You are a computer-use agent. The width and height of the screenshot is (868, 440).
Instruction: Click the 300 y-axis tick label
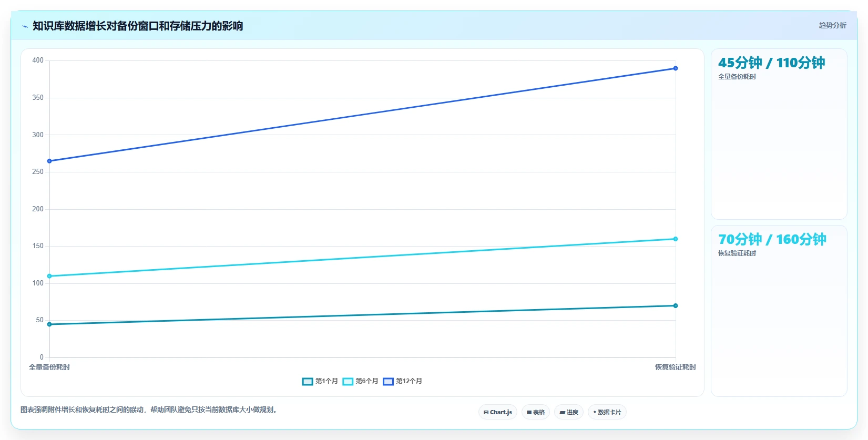pyautogui.click(x=38, y=135)
